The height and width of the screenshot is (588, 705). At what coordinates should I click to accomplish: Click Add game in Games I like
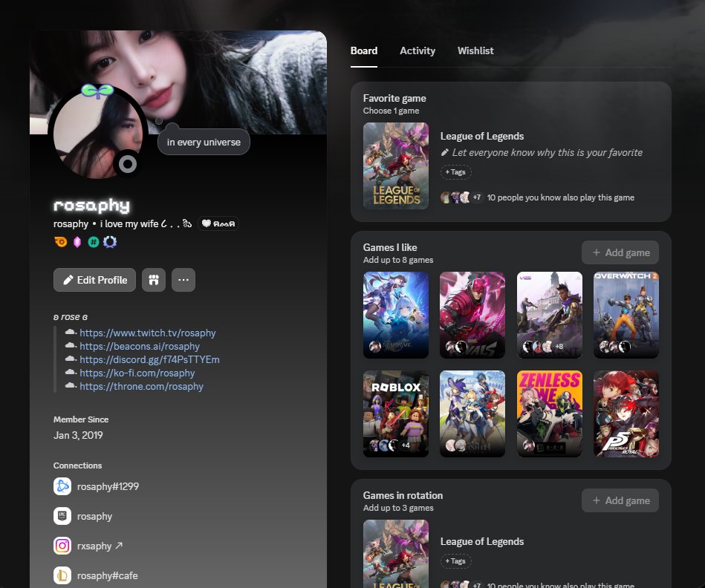pyautogui.click(x=620, y=252)
